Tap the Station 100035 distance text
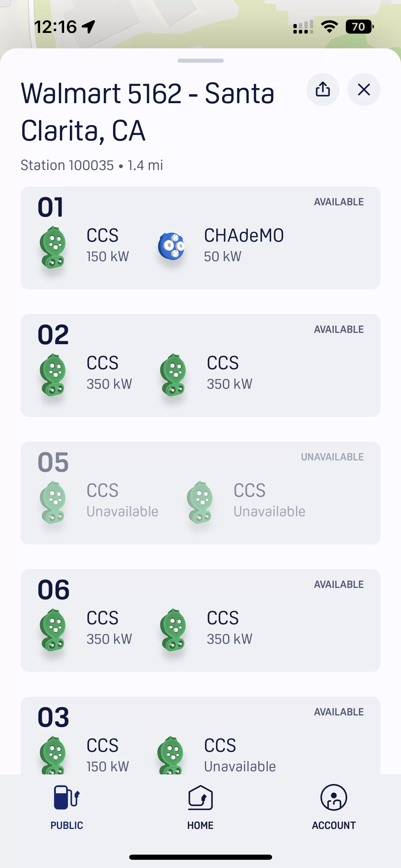The height and width of the screenshot is (868, 401). click(92, 165)
